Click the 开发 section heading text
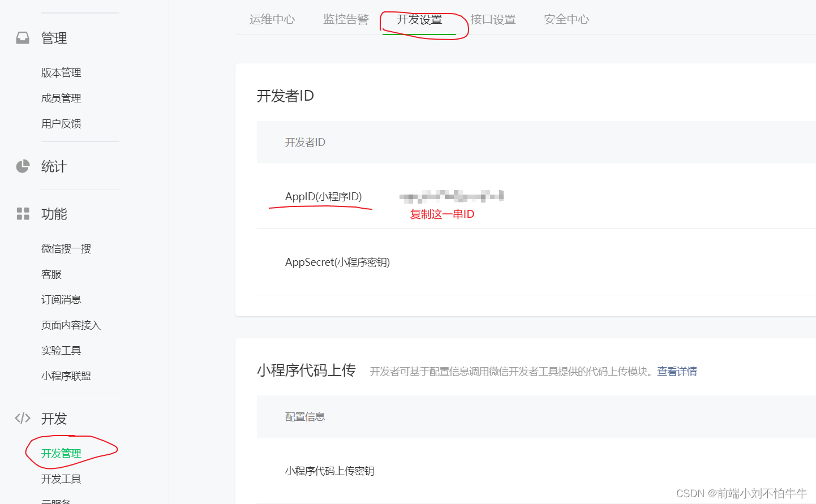 (54, 419)
